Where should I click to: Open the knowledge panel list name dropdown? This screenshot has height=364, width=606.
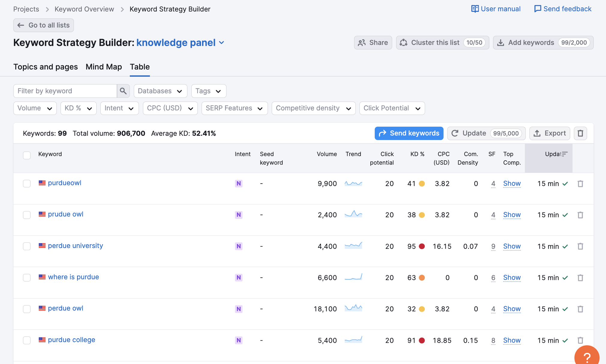click(x=222, y=43)
